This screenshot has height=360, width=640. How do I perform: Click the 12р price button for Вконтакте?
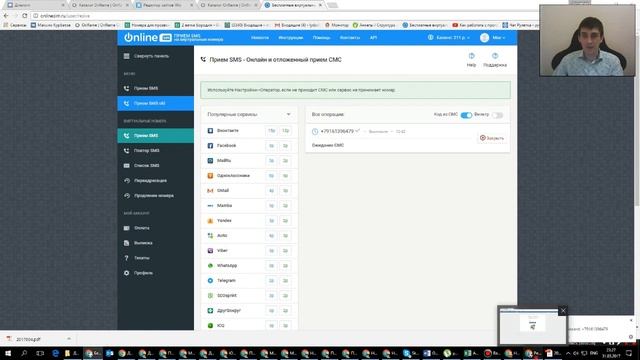tap(285, 131)
